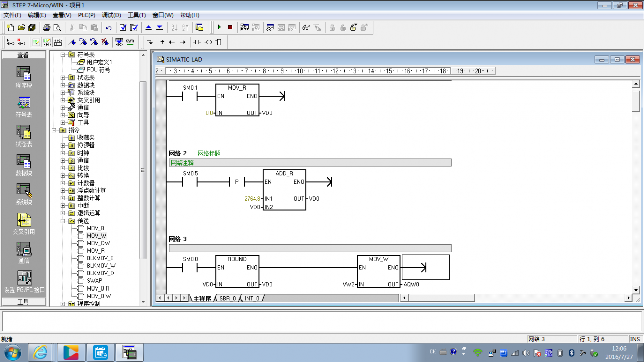The width and height of the screenshot is (644, 362).
Task: Click the 工具 sidebar header button
Action: 23,302
